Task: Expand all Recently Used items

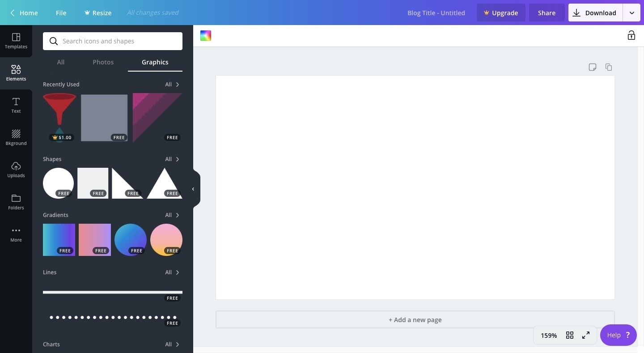Action: tap(172, 84)
